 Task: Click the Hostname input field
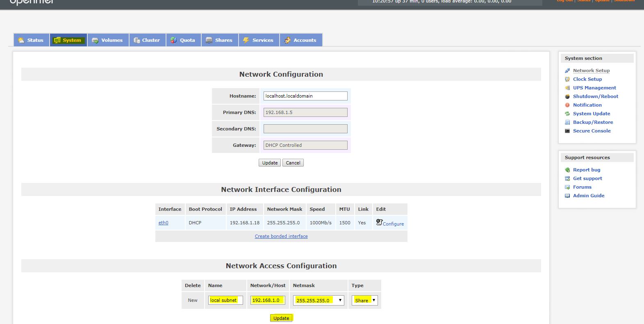pyautogui.click(x=305, y=96)
